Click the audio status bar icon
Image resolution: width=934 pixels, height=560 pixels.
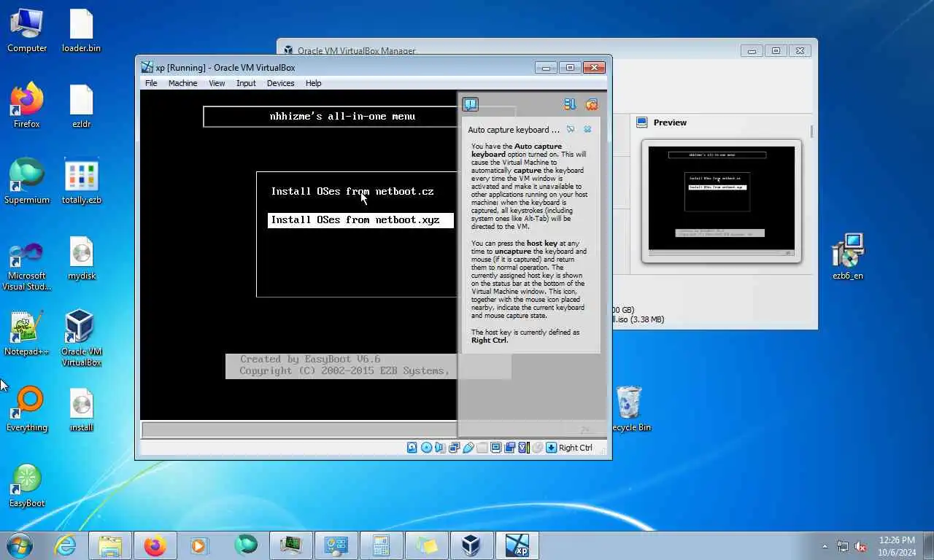tap(440, 448)
